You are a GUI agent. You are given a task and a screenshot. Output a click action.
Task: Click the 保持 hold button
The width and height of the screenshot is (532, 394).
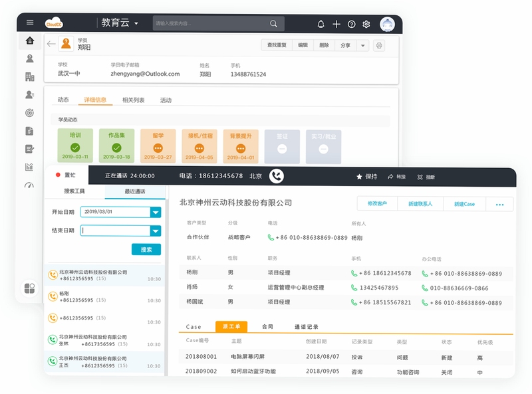367,177
